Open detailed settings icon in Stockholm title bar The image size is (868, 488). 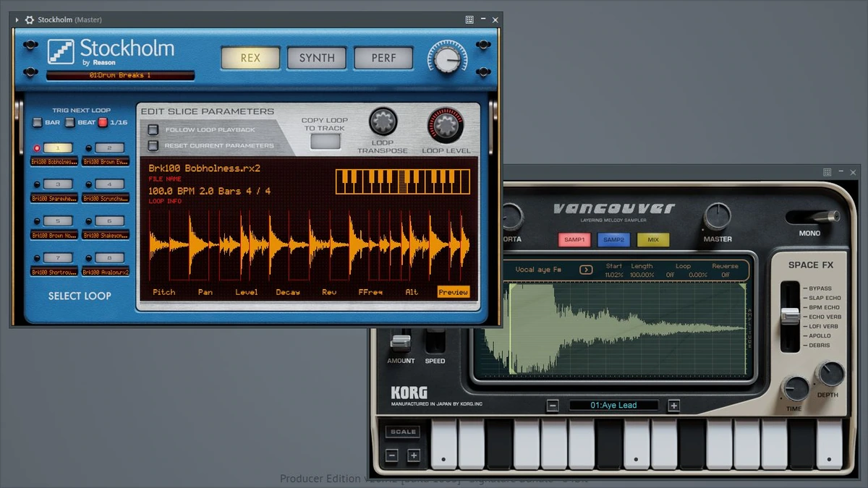click(469, 20)
